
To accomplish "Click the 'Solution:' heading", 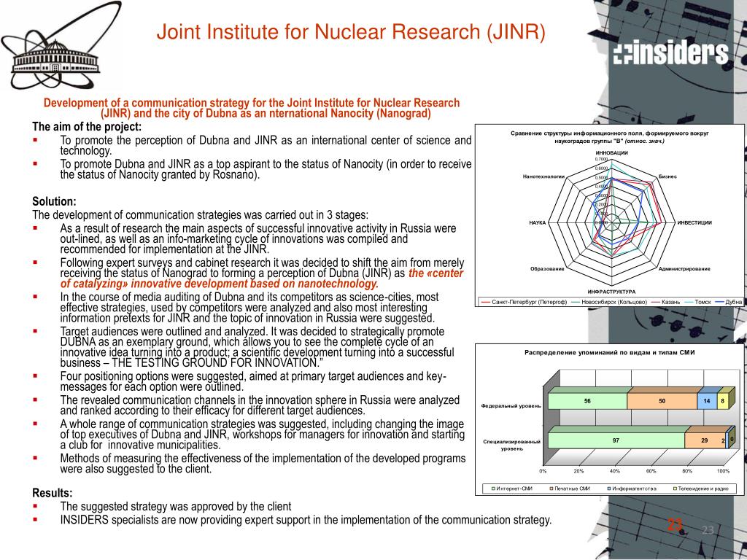I will click(54, 201).
